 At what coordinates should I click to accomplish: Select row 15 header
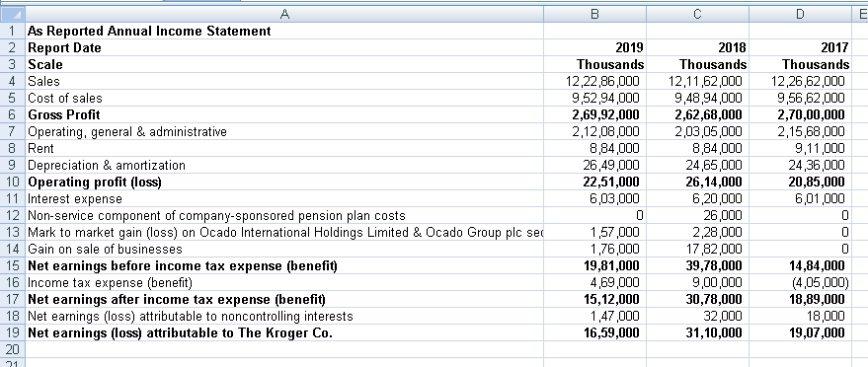(12, 265)
